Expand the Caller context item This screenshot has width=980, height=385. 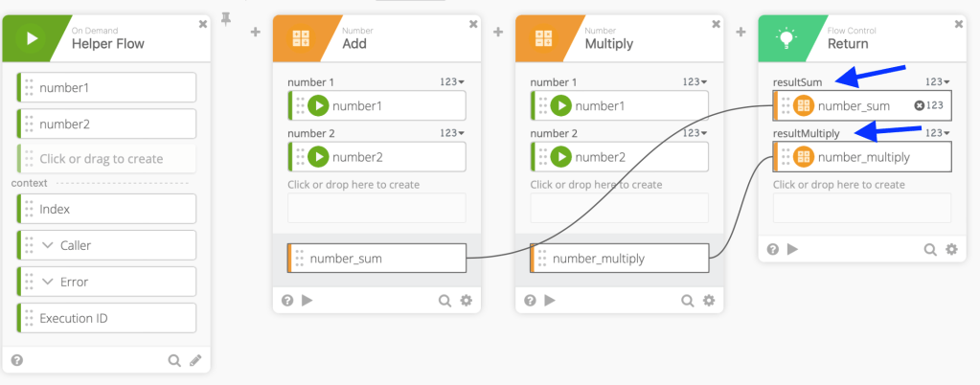click(x=49, y=245)
